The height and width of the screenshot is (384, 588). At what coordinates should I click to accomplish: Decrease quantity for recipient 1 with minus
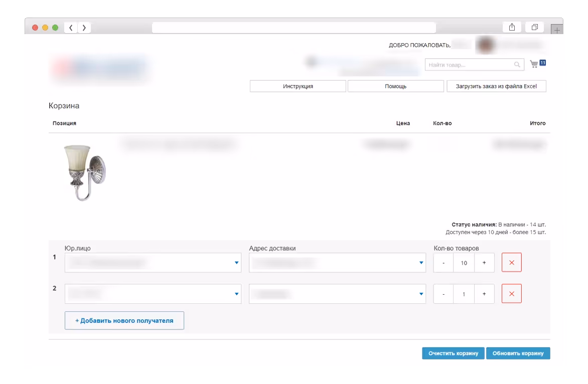tap(443, 263)
